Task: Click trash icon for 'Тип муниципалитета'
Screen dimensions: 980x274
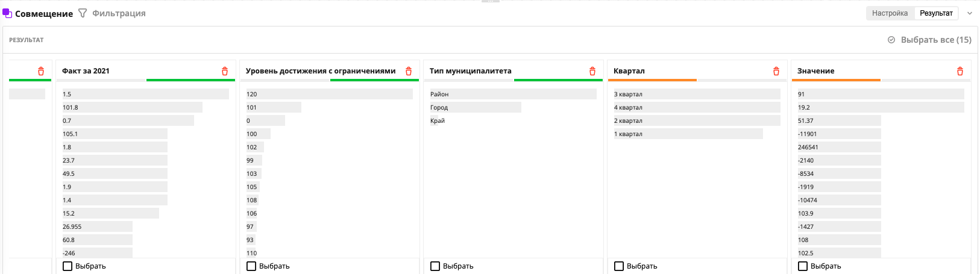Action: coord(592,71)
